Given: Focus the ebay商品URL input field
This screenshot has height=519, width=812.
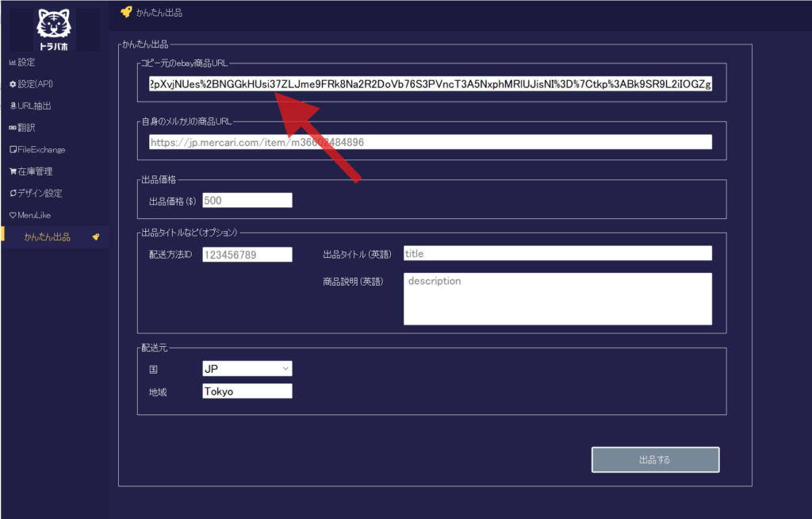Looking at the screenshot, I should tap(430, 84).
